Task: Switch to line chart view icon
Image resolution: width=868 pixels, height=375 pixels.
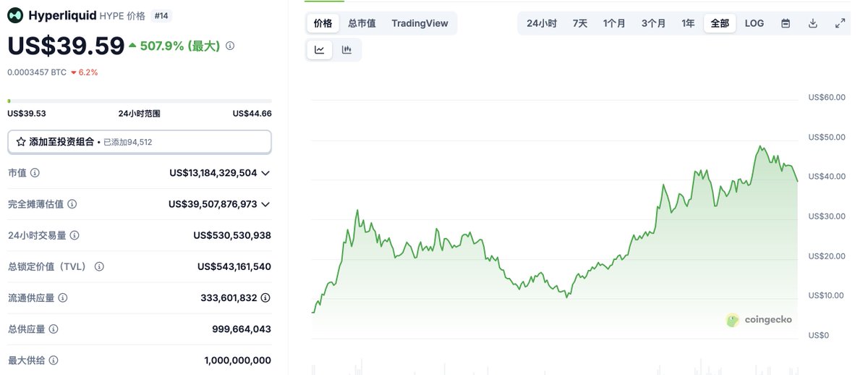Action: tap(319, 50)
